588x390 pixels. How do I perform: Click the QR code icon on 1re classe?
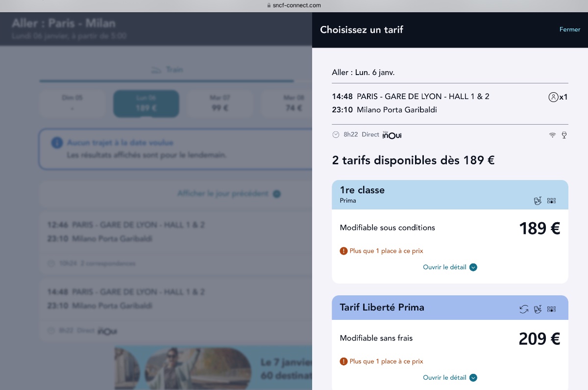pyautogui.click(x=551, y=201)
